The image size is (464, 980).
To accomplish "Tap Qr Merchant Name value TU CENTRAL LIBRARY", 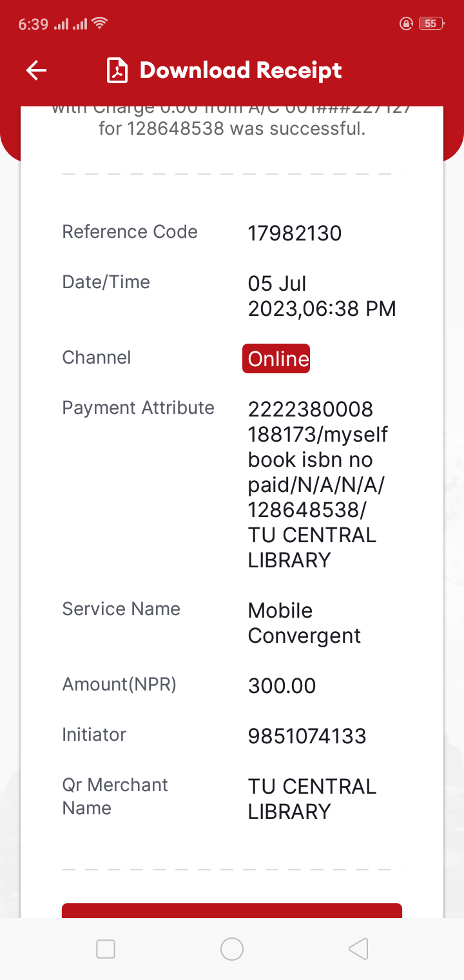I will pyautogui.click(x=312, y=799).
